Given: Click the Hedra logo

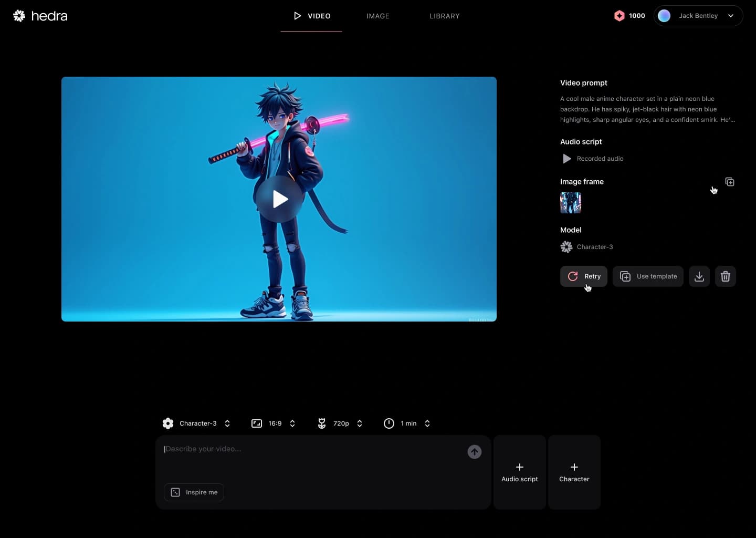Looking at the screenshot, I should [x=39, y=16].
